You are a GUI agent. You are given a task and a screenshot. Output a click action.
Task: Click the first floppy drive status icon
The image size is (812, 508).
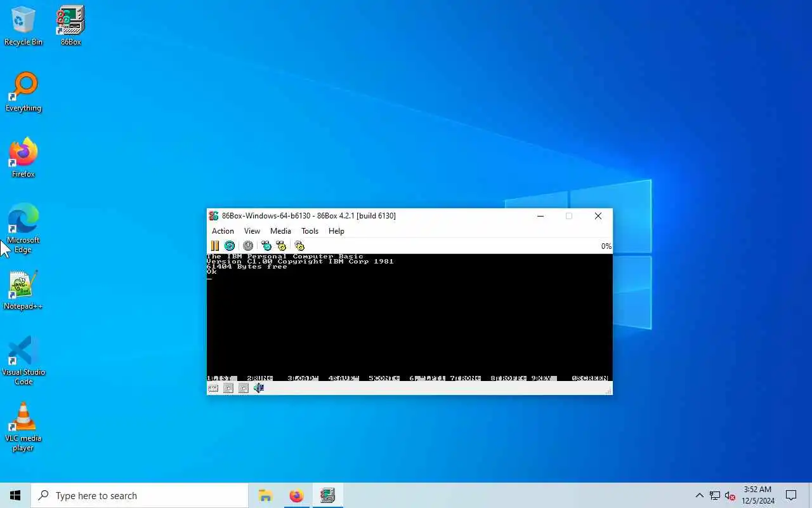228,388
